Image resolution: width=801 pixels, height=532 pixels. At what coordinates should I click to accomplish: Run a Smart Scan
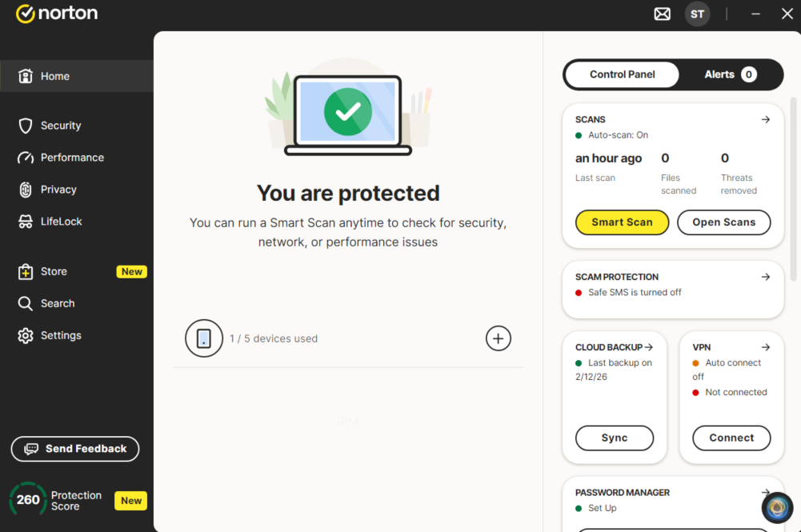[x=622, y=222]
